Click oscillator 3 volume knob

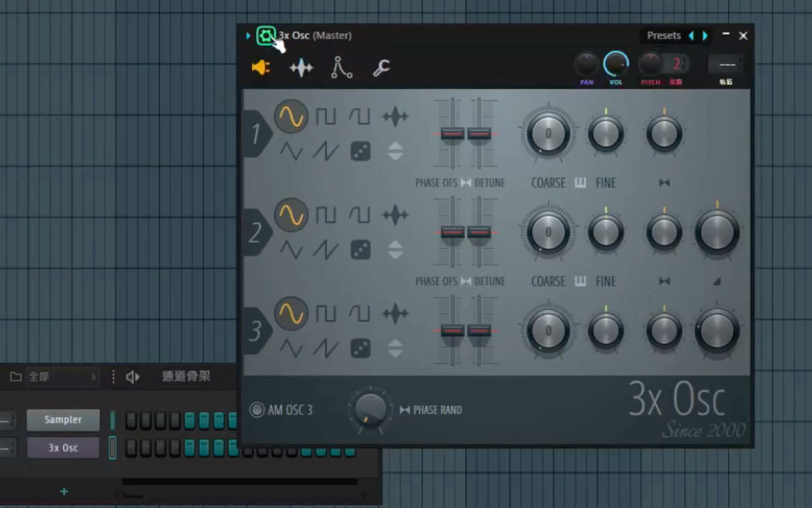(x=717, y=331)
